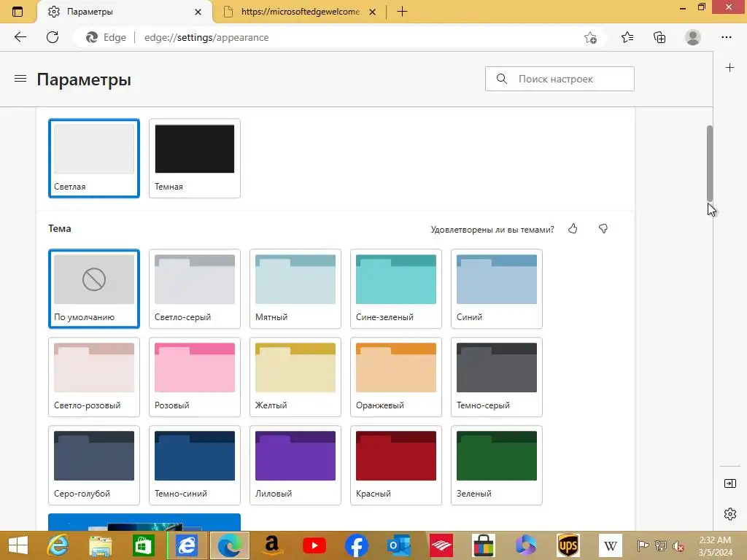The image size is (747, 560).
Task: Open the Параметры hamburger menu
Action: pos(20,79)
